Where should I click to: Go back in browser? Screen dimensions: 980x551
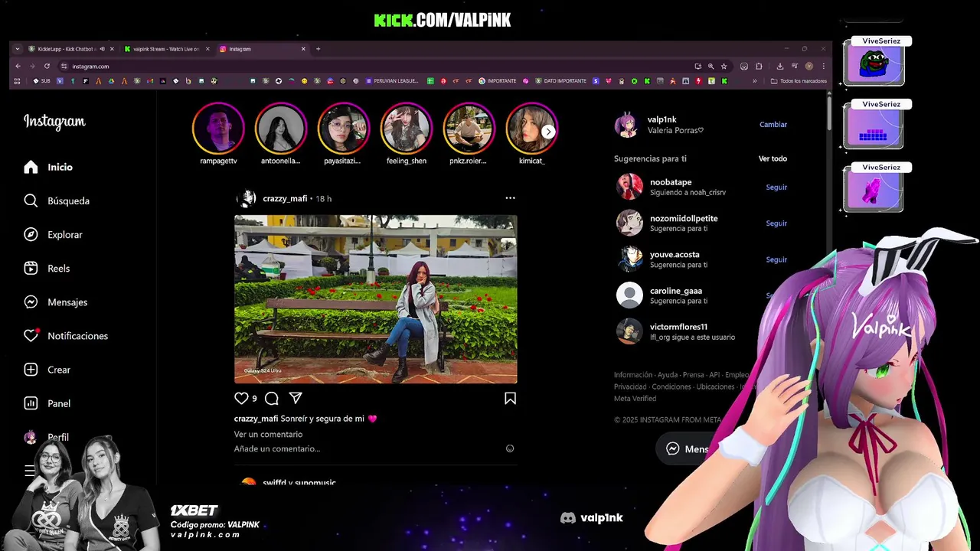tap(18, 66)
